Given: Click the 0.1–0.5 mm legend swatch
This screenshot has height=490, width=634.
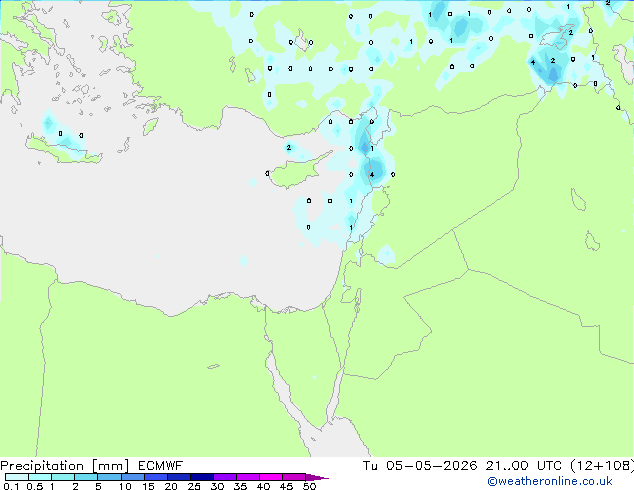Looking at the screenshot, I should (x=17, y=477).
